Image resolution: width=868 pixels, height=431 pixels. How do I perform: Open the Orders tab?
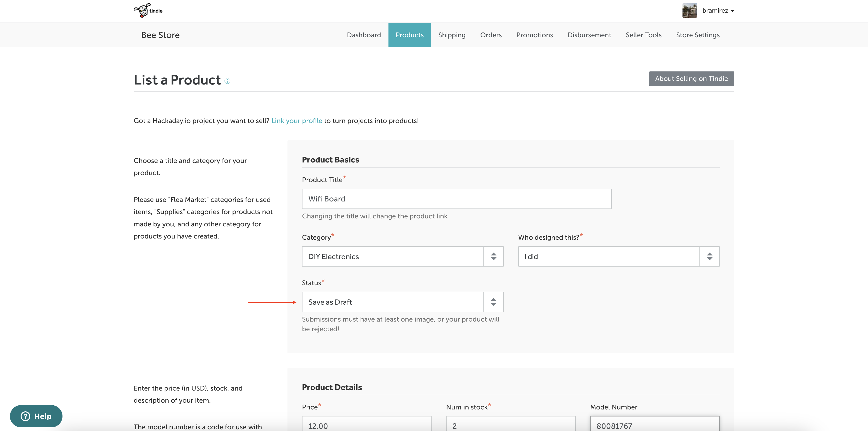coord(491,35)
